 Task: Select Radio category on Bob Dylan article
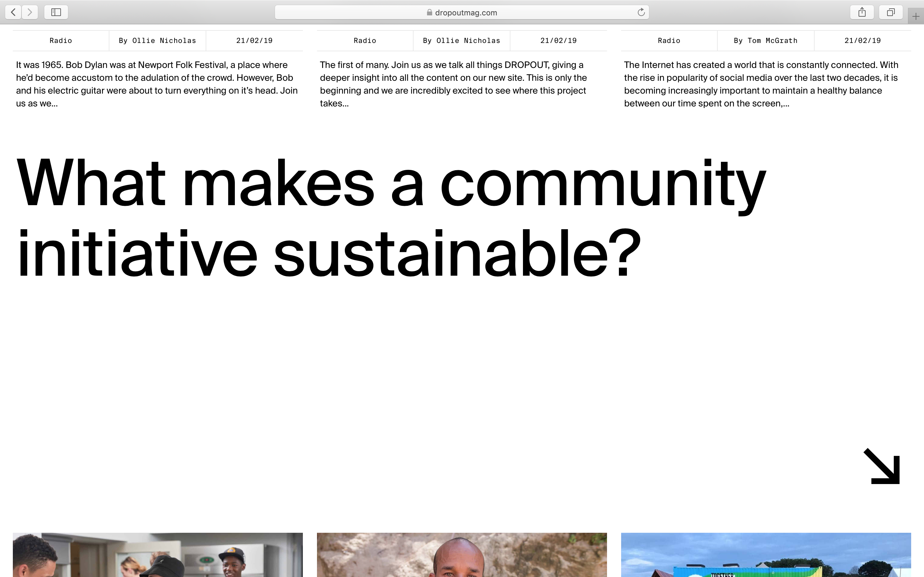pyautogui.click(x=61, y=40)
